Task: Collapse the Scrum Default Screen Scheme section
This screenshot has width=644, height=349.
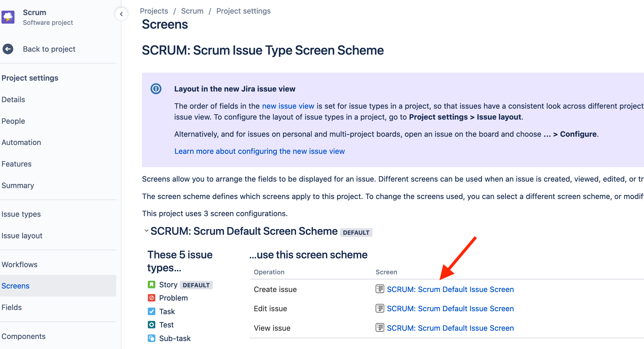Action: (x=146, y=231)
